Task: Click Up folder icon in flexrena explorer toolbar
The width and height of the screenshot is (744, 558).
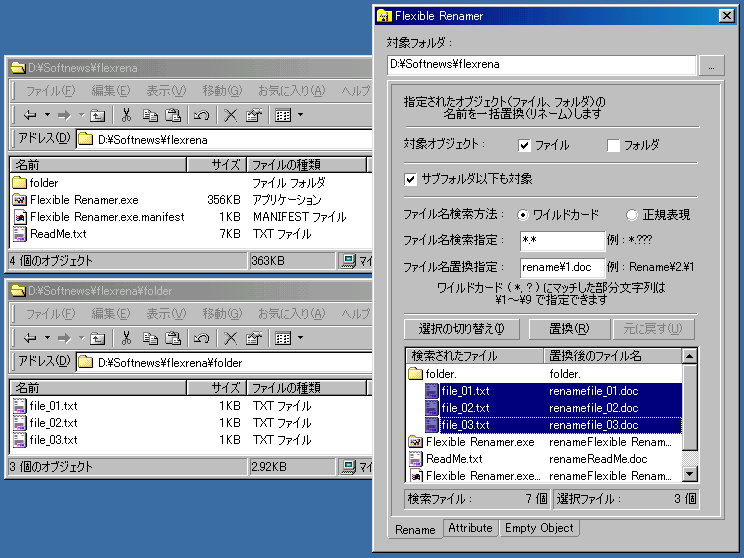Action: coord(98,115)
